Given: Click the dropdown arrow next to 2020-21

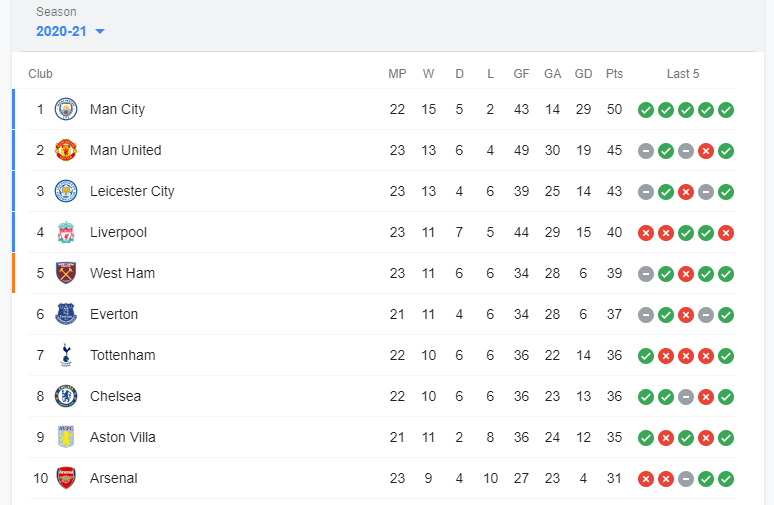Looking at the screenshot, I should point(100,32).
